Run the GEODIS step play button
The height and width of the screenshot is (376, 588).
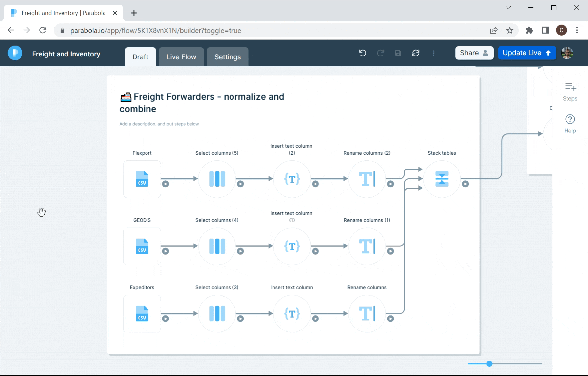point(166,251)
